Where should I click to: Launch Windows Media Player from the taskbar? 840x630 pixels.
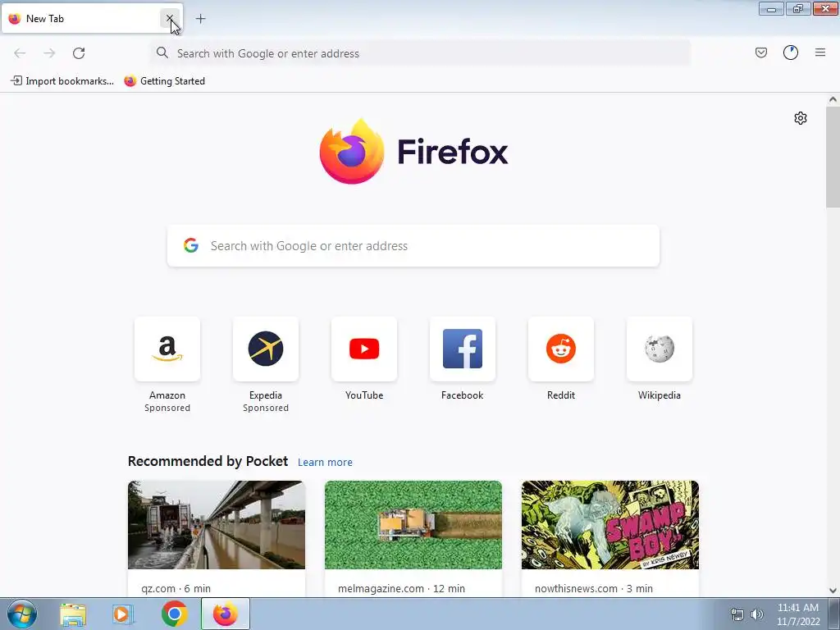pos(123,614)
